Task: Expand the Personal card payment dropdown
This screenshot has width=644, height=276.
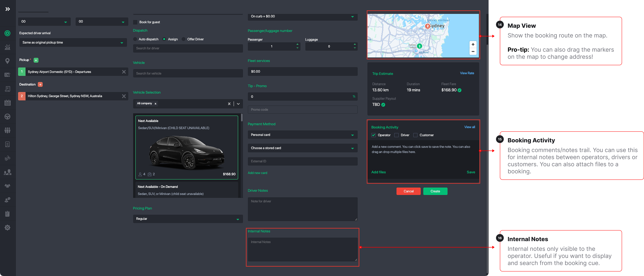Action: pyautogui.click(x=302, y=135)
